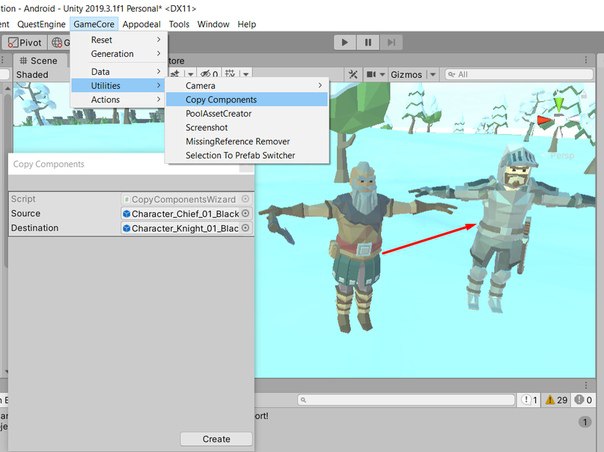
Task: Click the console search field
Action: click(406, 400)
